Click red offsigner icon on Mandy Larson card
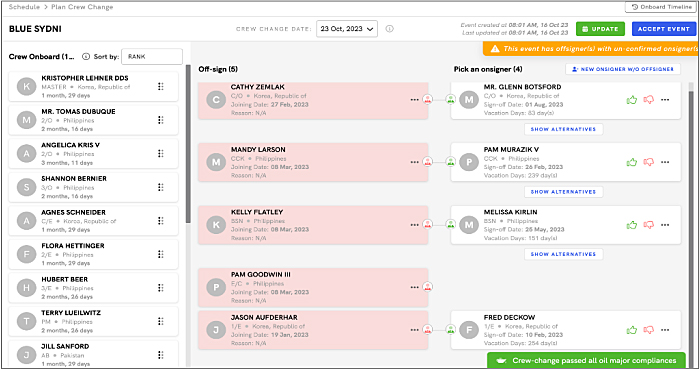 [x=428, y=162]
